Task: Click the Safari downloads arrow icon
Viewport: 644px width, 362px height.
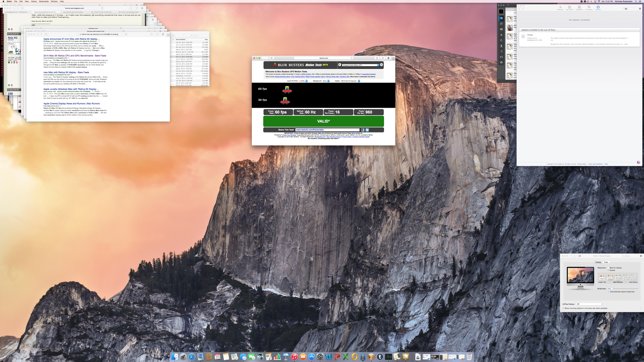Action: click(x=388, y=58)
